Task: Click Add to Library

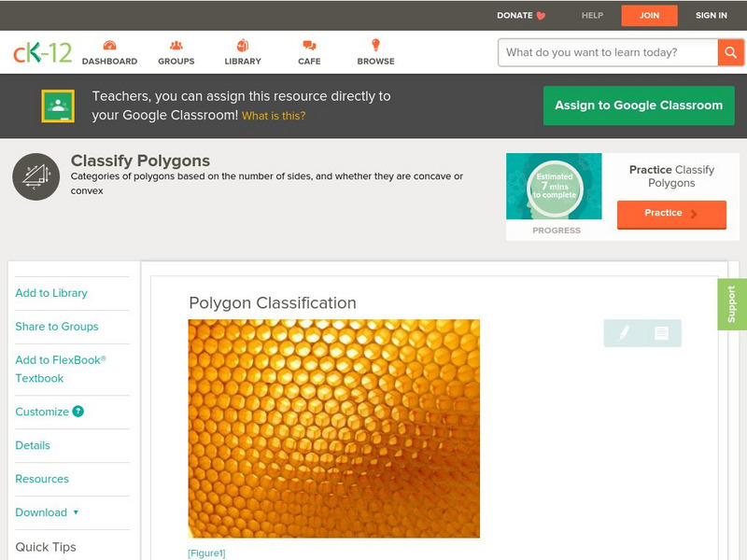Action: coord(51,293)
